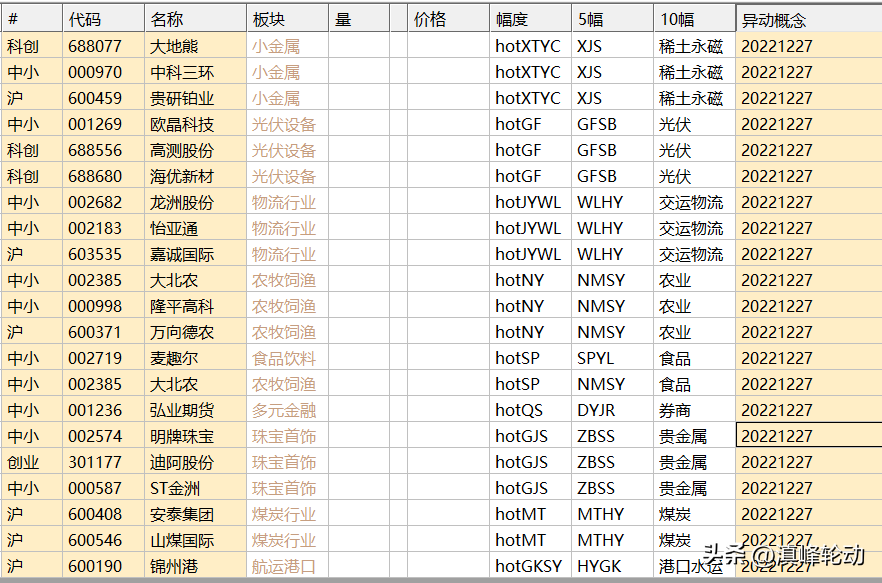Select stock code 688556
The height and width of the screenshot is (583, 882).
point(104,150)
